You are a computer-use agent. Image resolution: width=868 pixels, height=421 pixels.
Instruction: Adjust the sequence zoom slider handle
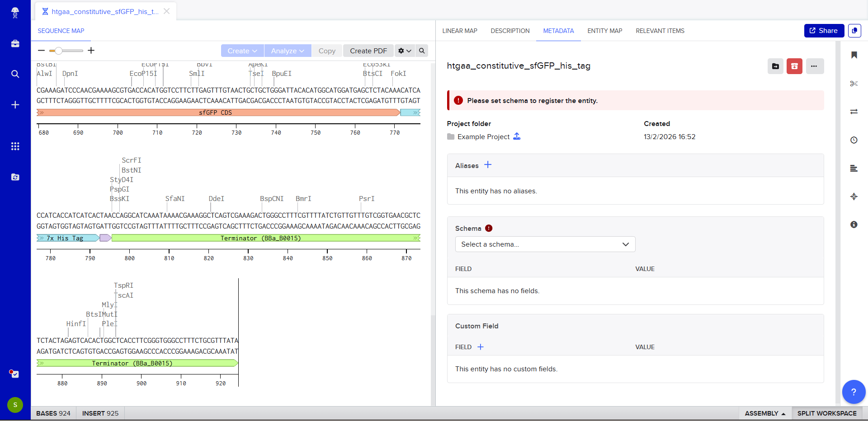[x=58, y=51]
